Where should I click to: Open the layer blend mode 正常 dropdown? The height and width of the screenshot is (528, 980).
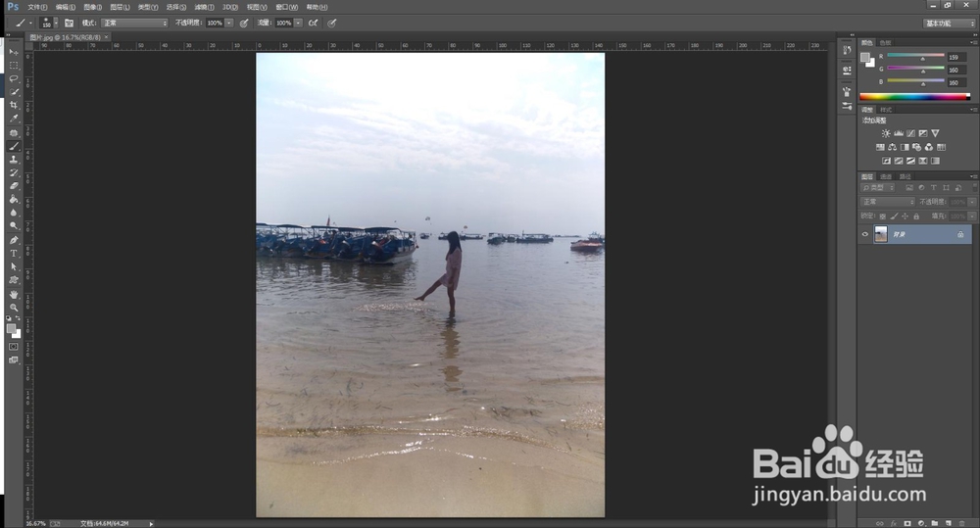888,202
